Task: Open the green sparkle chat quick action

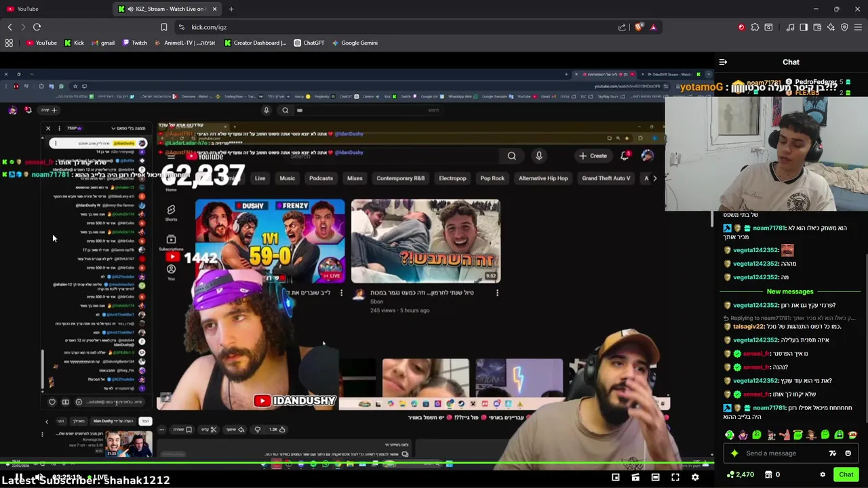Action: pyautogui.click(x=734, y=453)
